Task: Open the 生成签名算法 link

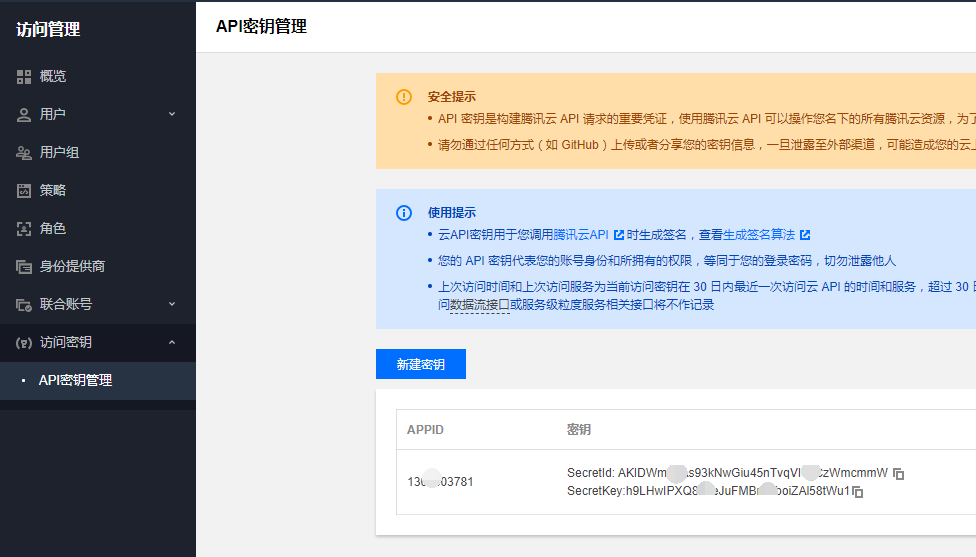Action: 759,235
